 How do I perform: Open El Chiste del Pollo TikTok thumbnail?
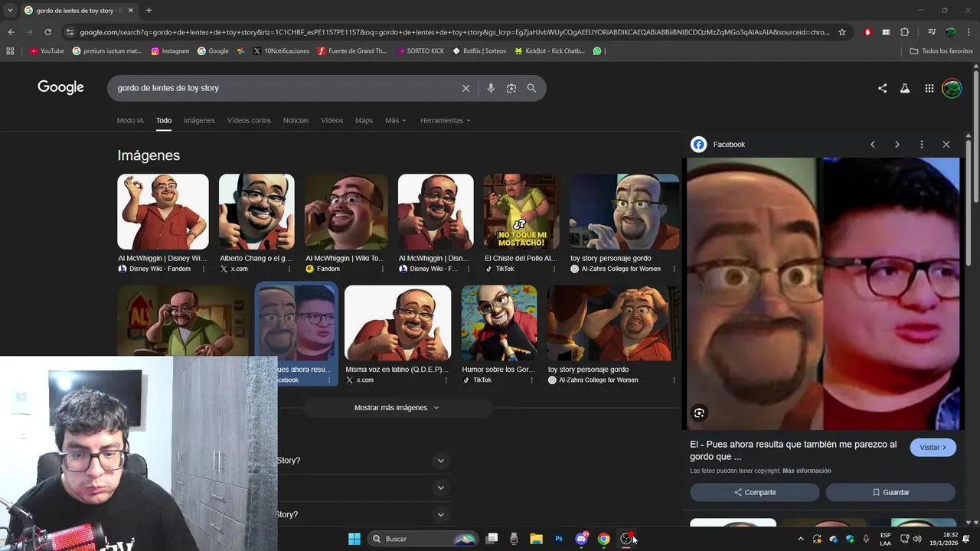click(x=521, y=211)
